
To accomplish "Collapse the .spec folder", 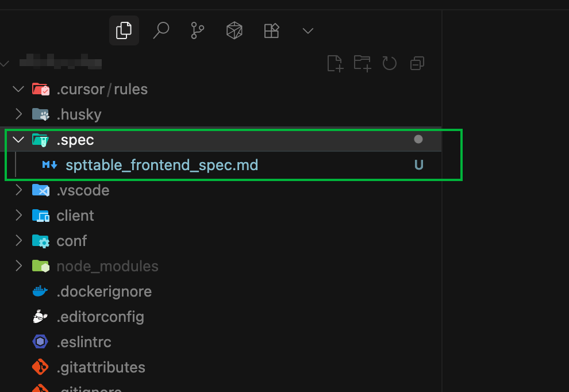I will [x=19, y=140].
